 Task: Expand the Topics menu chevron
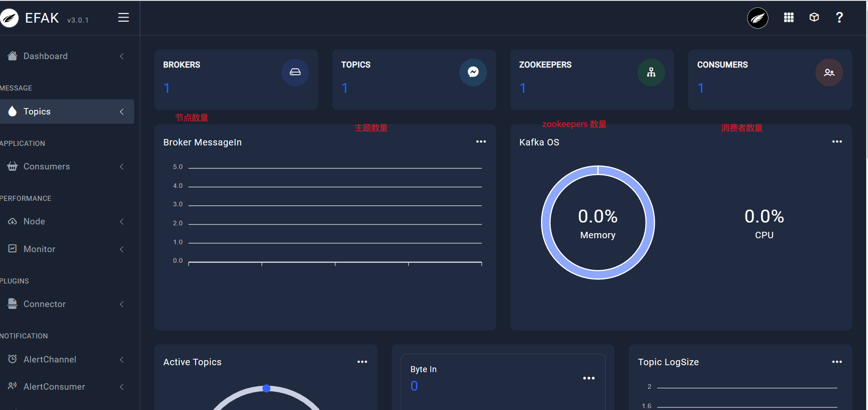(122, 112)
